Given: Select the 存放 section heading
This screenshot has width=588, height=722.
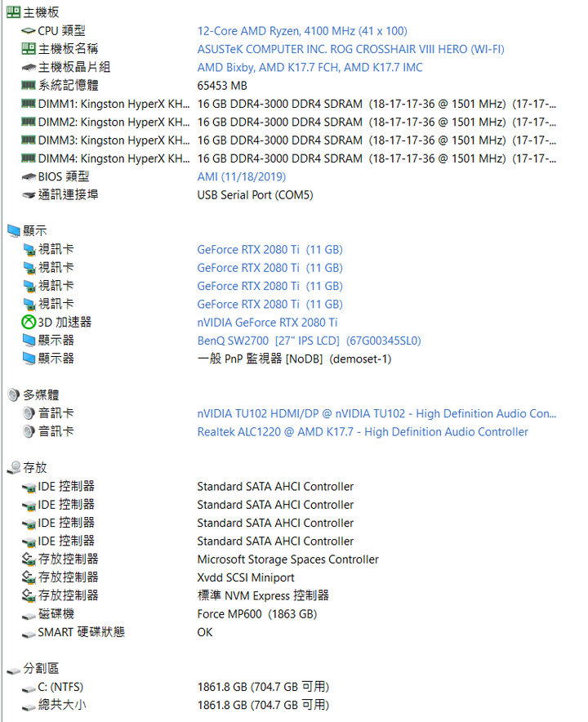Looking at the screenshot, I should tap(35, 468).
